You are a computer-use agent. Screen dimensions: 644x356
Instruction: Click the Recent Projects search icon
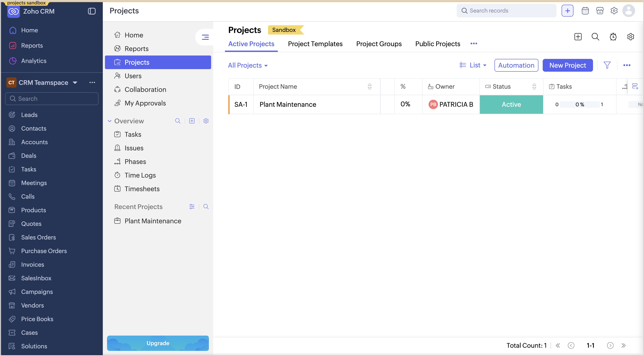pyautogui.click(x=206, y=206)
